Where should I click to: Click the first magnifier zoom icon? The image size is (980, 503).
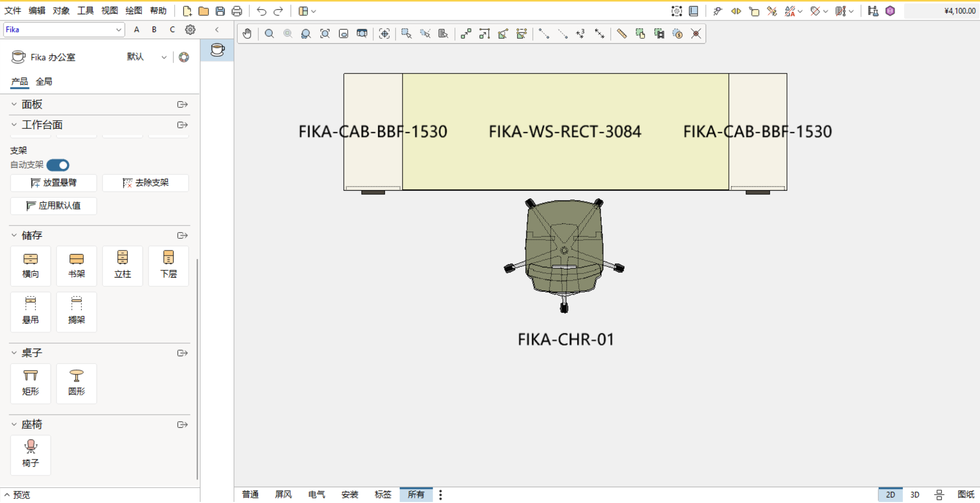click(x=269, y=34)
